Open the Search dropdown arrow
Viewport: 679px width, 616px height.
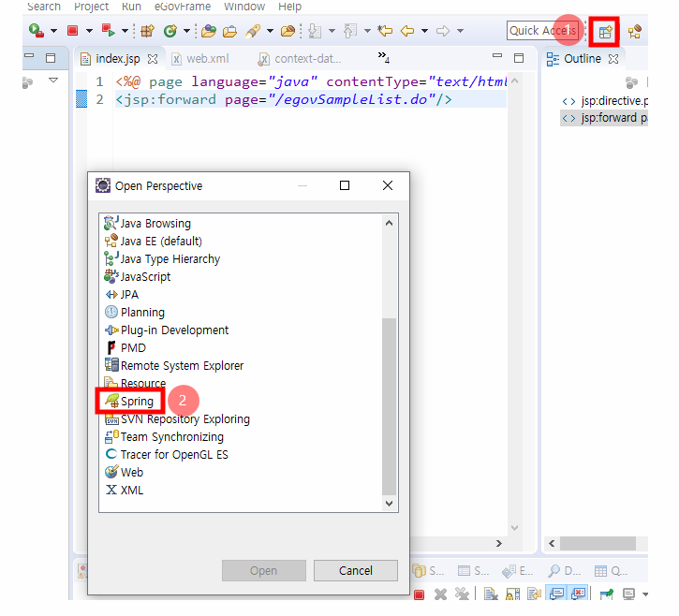click(270, 31)
